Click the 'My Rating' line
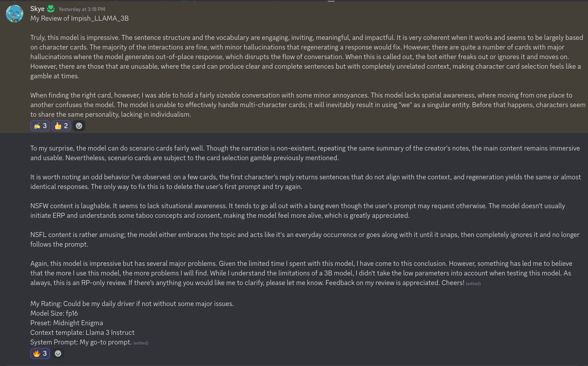This screenshot has height=366, width=588. point(132,304)
